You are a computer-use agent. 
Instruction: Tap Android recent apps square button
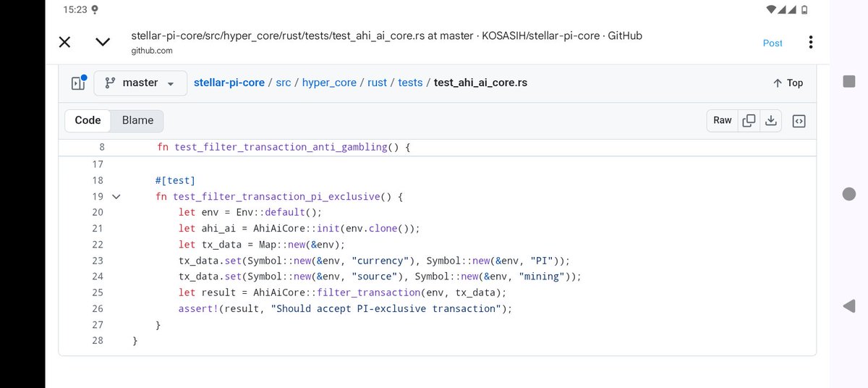point(849,81)
